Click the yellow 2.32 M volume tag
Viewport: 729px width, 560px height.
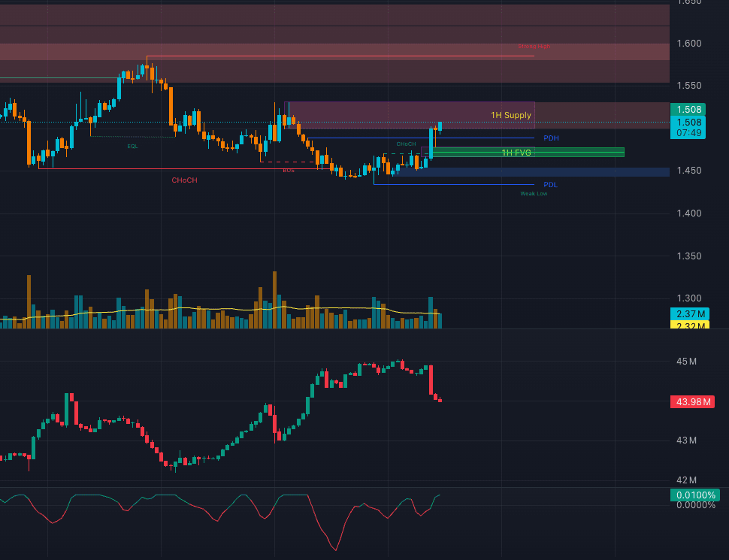689,325
